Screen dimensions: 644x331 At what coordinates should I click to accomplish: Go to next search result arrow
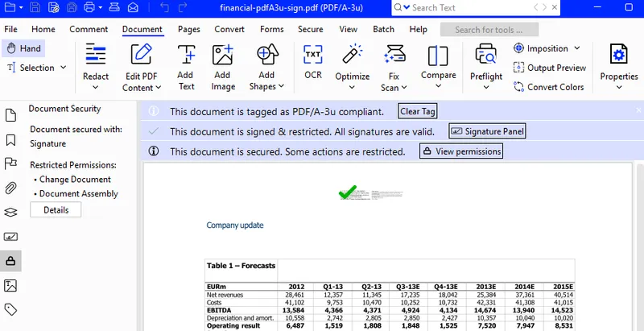545,7
